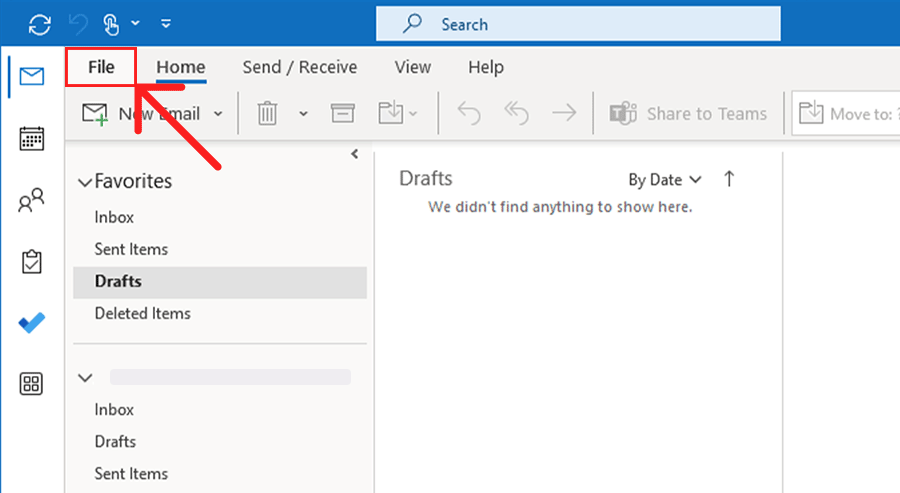This screenshot has width=900, height=493.
Task: Open the New Email dropdown arrow
Action: point(218,114)
